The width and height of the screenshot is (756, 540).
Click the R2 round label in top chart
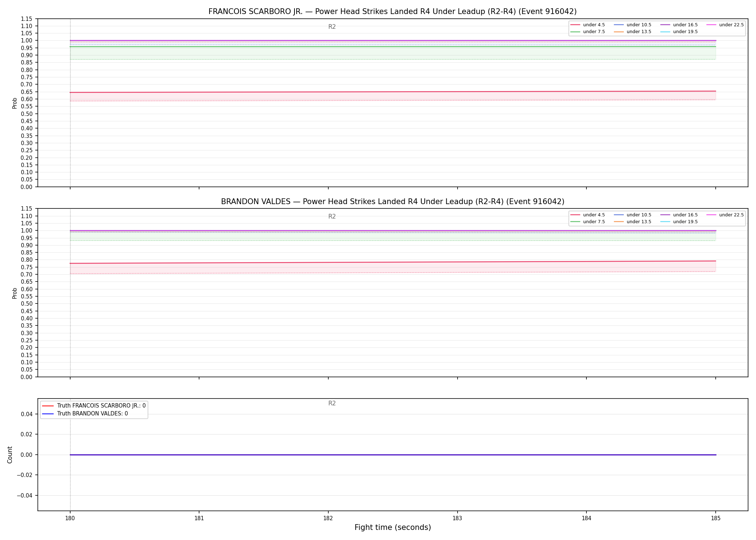[x=332, y=27]
